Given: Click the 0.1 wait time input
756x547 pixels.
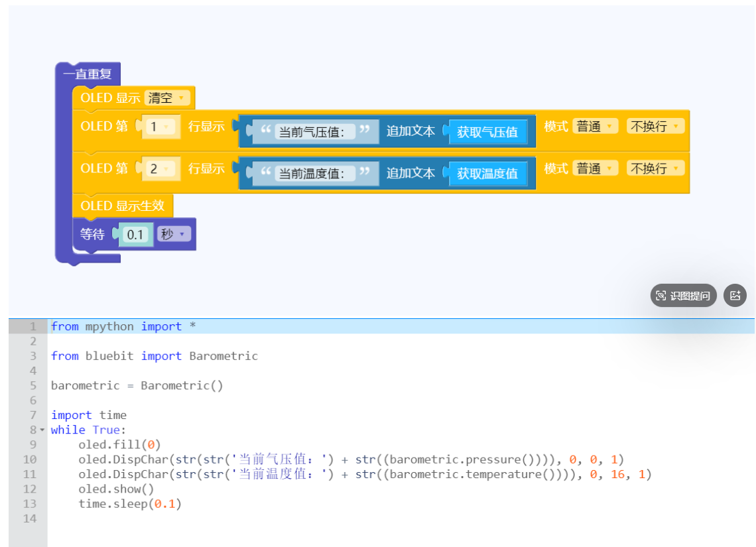Looking at the screenshot, I should tap(135, 235).
